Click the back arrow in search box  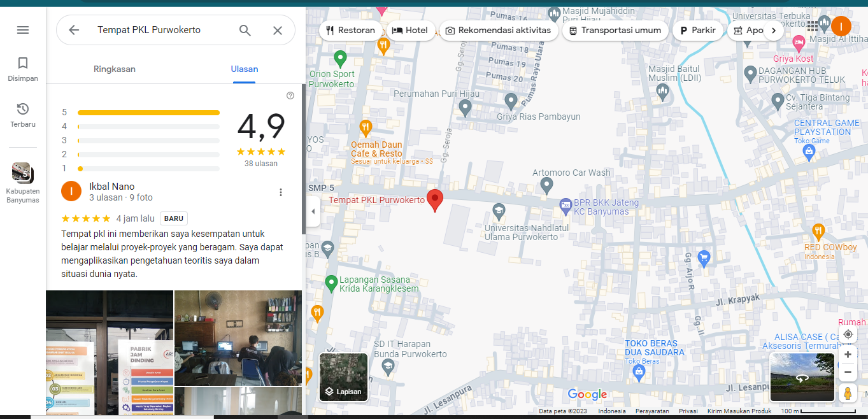click(x=74, y=30)
